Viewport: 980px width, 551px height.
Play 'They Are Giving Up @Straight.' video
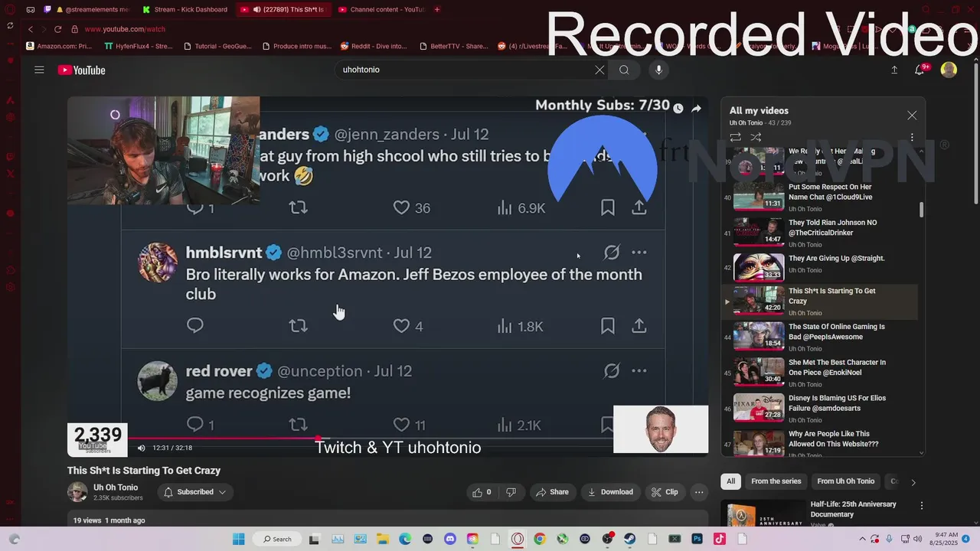click(x=819, y=268)
